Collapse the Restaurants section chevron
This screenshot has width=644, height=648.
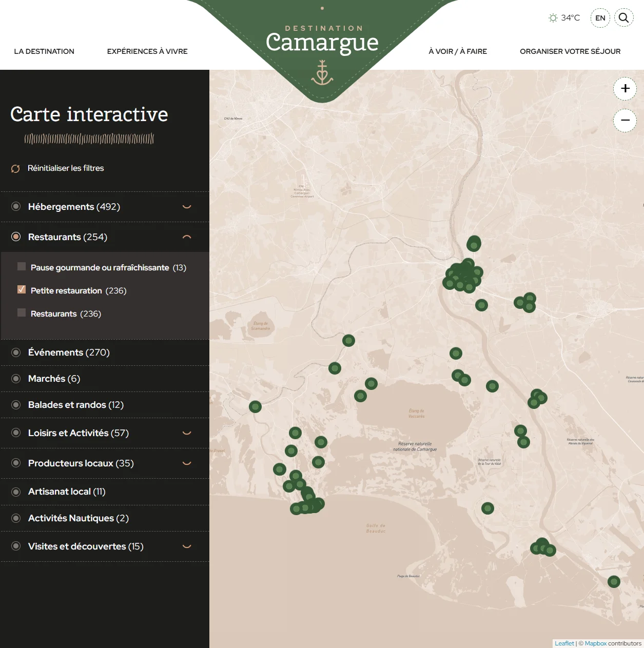tap(187, 237)
